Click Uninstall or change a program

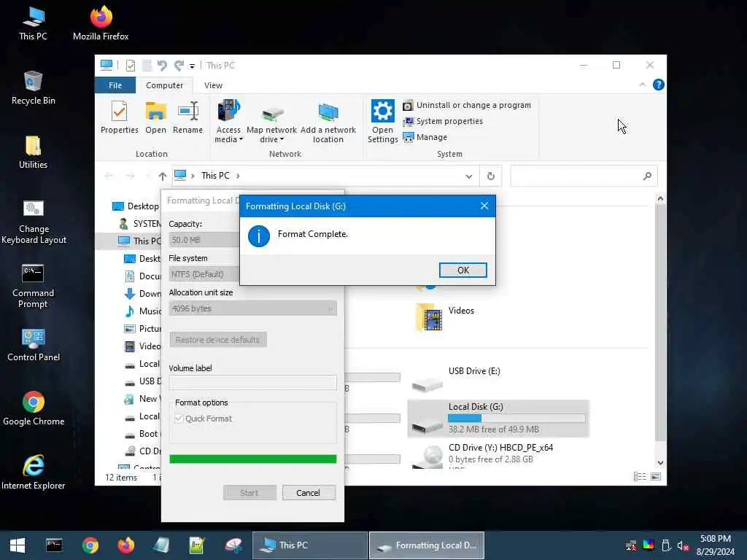pos(467,105)
